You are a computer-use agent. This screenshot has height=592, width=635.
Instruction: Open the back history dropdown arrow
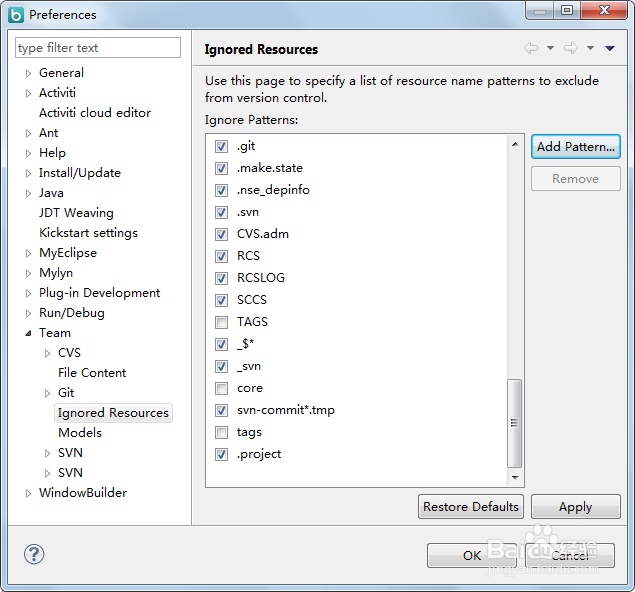[x=548, y=48]
